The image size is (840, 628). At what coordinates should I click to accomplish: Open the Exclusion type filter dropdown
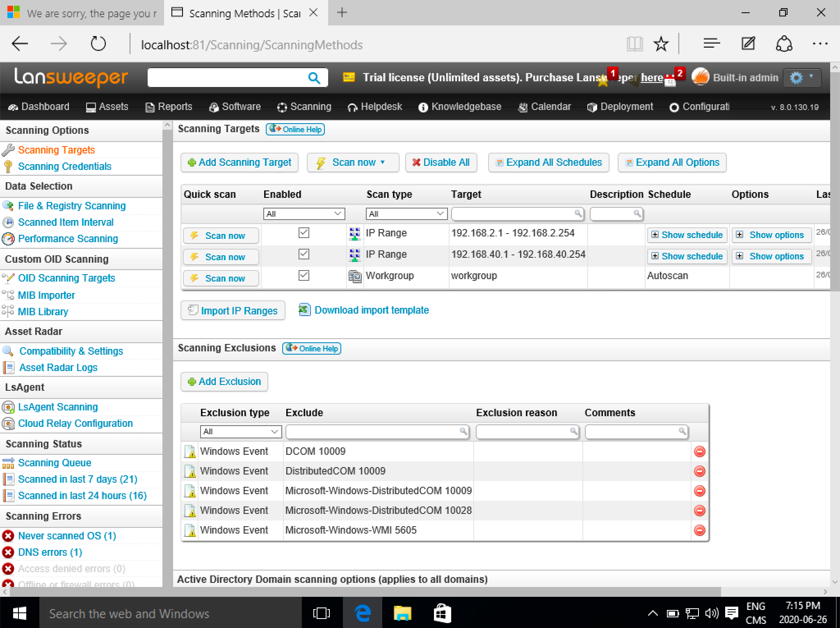tap(241, 431)
